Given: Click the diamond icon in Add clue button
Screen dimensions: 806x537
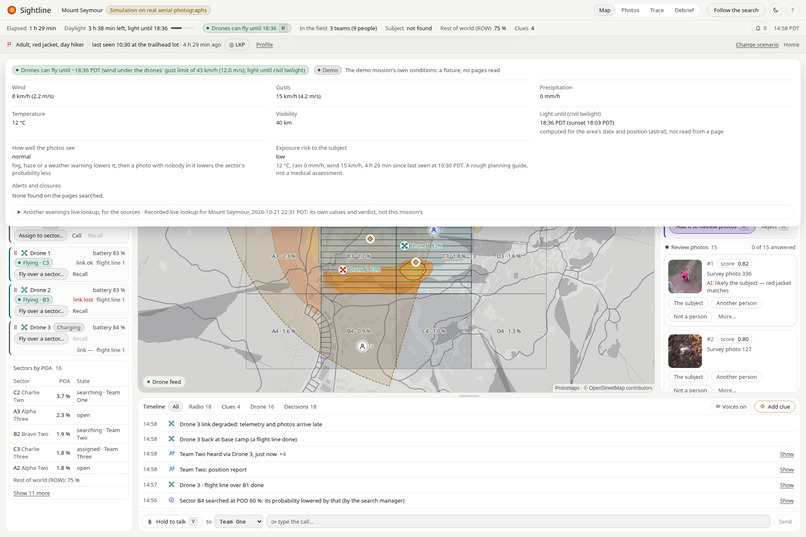Looking at the screenshot, I should pyautogui.click(x=762, y=406).
